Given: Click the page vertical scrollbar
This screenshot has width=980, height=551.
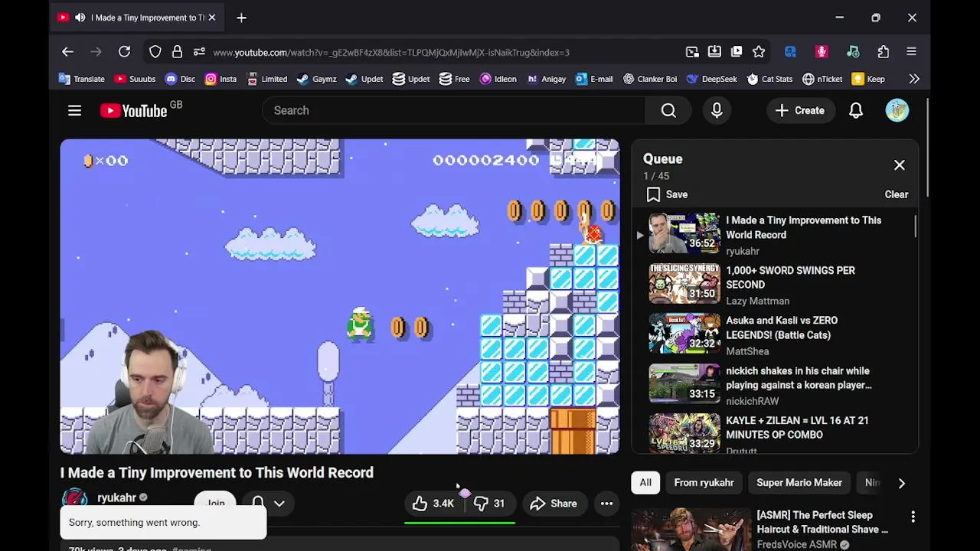Looking at the screenshot, I should tap(928, 147).
